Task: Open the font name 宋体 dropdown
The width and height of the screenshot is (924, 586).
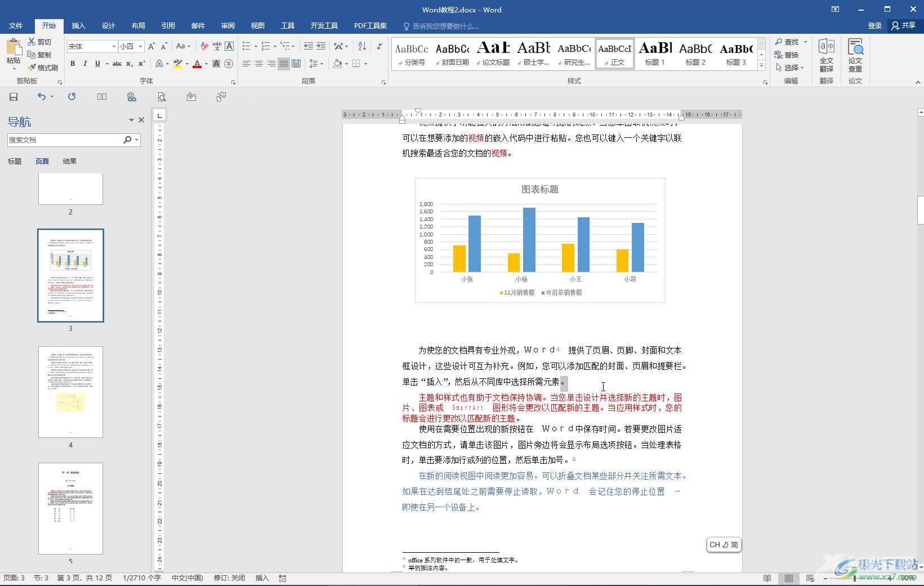Action: click(x=114, y=46)
